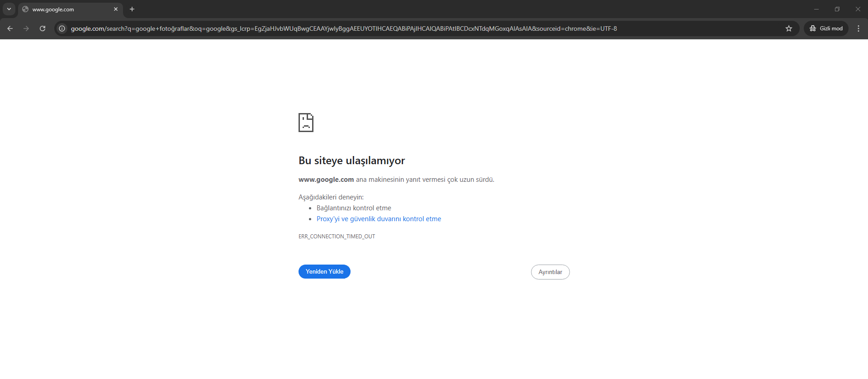868x379 pixels.
Task: Click the ERR_CONNECTION_TIMED_OUT error code text
Action: point(337,237)
